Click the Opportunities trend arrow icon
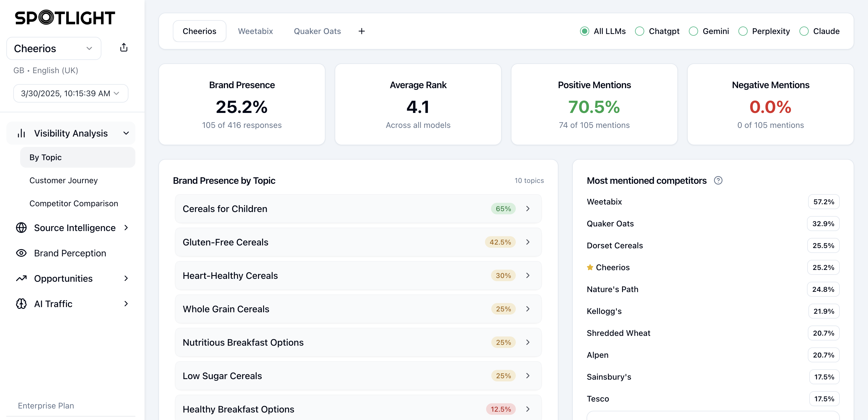Viewport: 868px width, 420px height. [21, 279]
